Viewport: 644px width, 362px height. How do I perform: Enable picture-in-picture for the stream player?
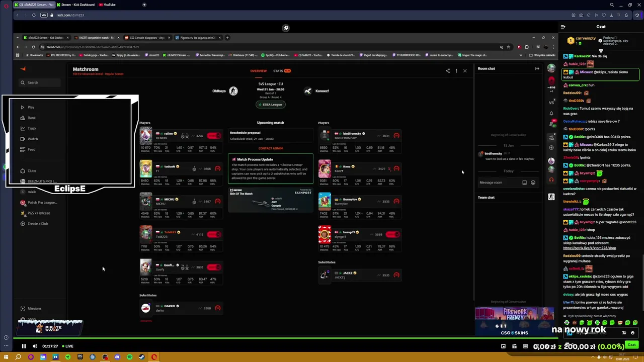coord(503,346)
